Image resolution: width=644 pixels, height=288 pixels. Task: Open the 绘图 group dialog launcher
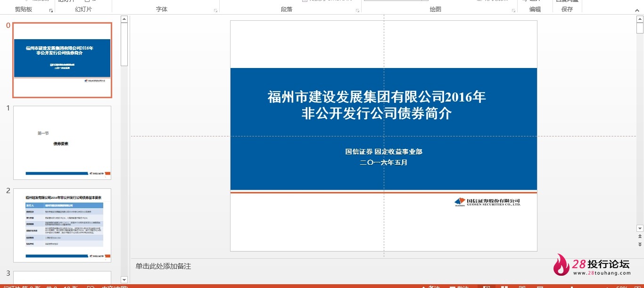(513, 10)
